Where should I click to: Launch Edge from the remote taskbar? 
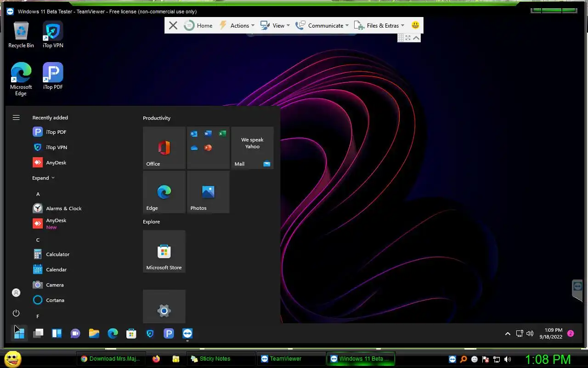click(113, 333)
